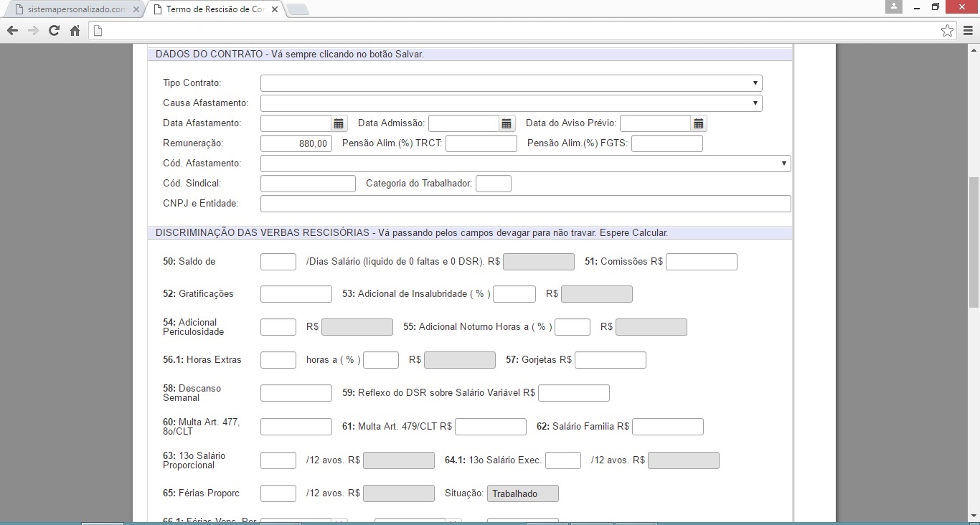
Task: Click the Salário Família R$ field
Action: click(667, 427)
